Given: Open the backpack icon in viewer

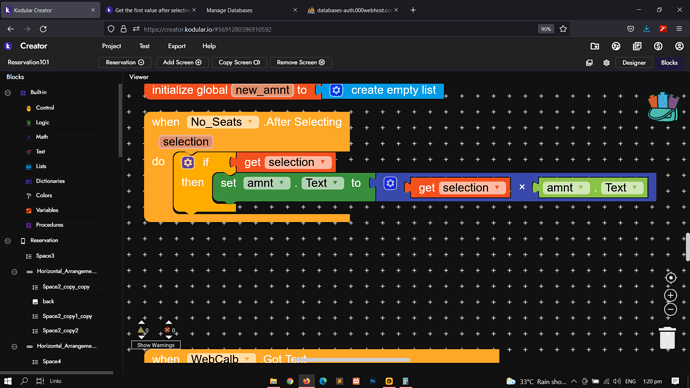Looking at the screenshot, I should 663,106.
